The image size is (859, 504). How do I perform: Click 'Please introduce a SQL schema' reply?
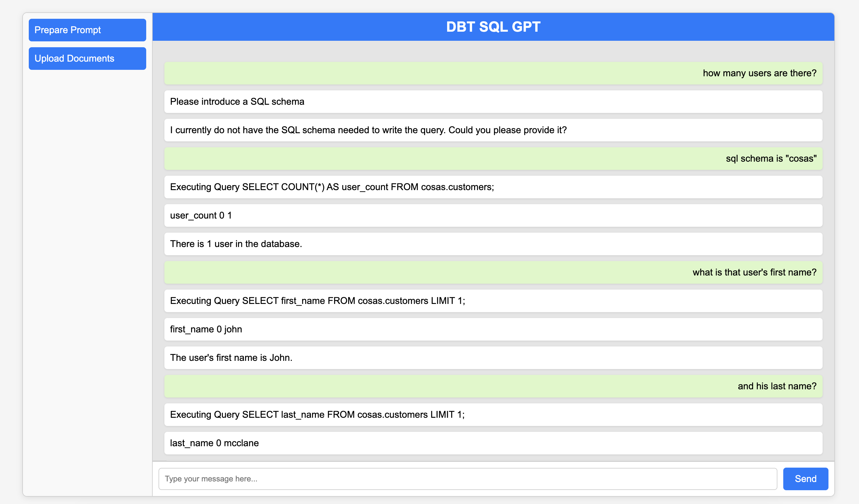click(x=237, y=102)
